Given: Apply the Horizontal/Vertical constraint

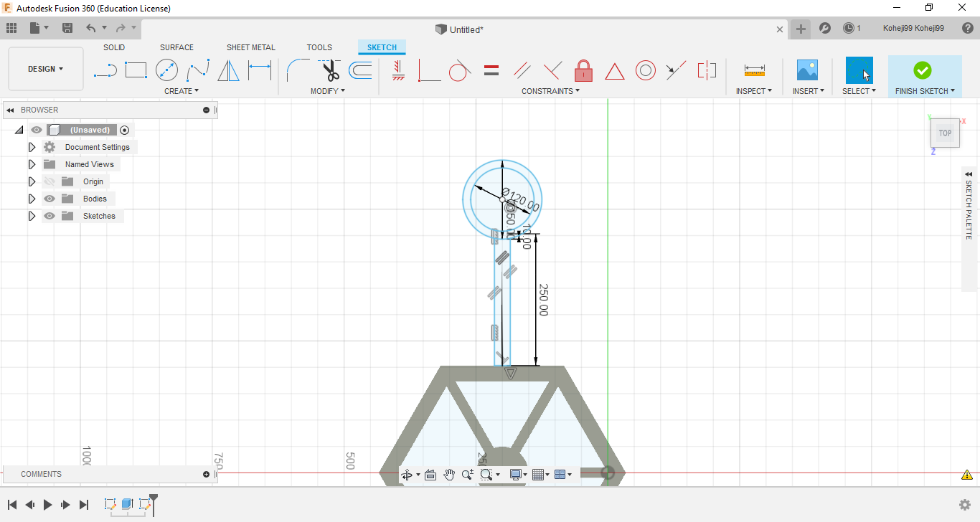Looking at the screenshot, I should (x=399, y=70).
